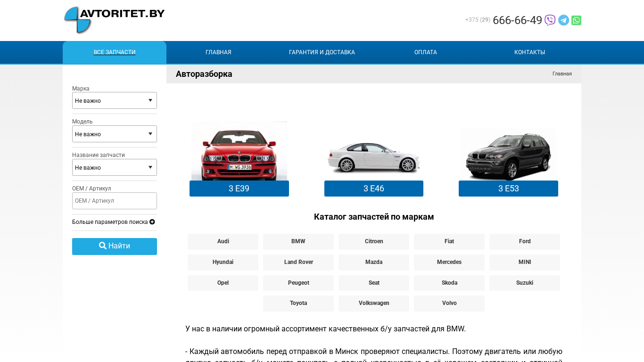Open Гарантия и доставка page
Image resolution: width=644 pixels, height=362 pixels.
click(322, 52)
